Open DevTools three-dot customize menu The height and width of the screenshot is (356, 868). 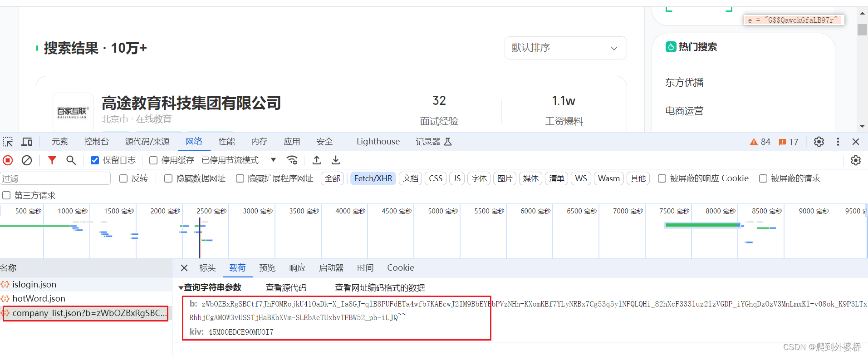pos(838,142)
